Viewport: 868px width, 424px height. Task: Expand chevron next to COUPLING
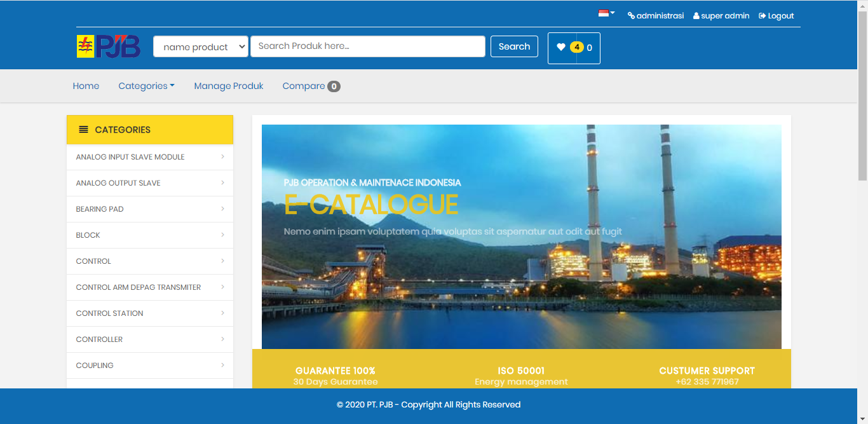click(x=222, y=365)
